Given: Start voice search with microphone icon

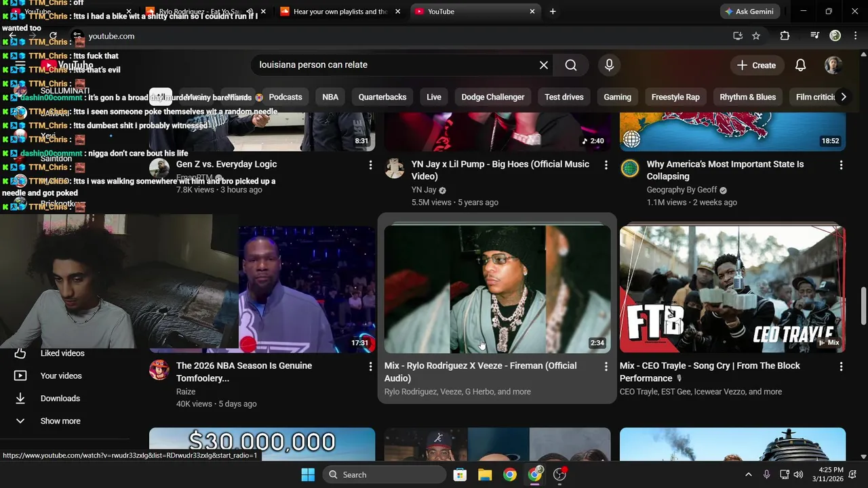Looking at the screenshot, I should point(609,65).
